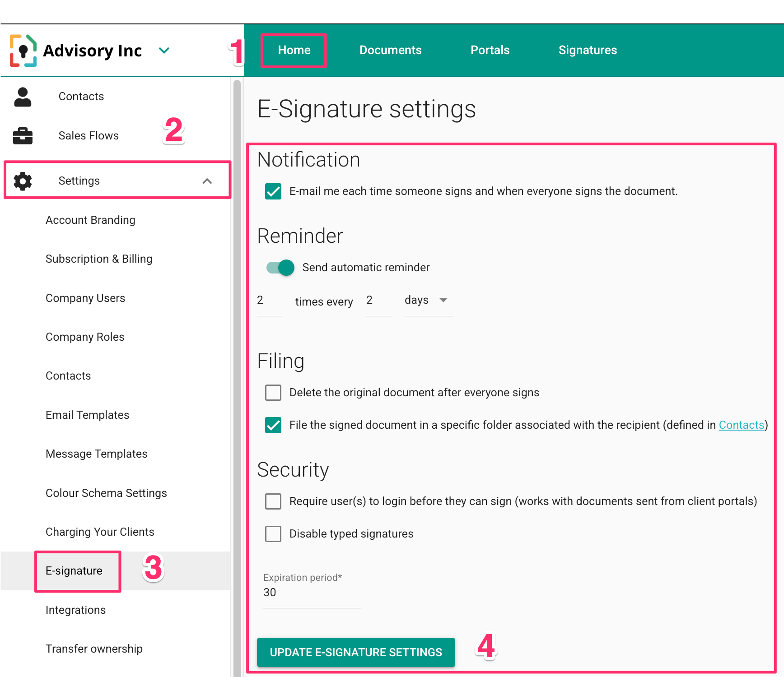The image size is (784, 677).
Task: Follow the Contacts link in Filing
Action: 741,425
